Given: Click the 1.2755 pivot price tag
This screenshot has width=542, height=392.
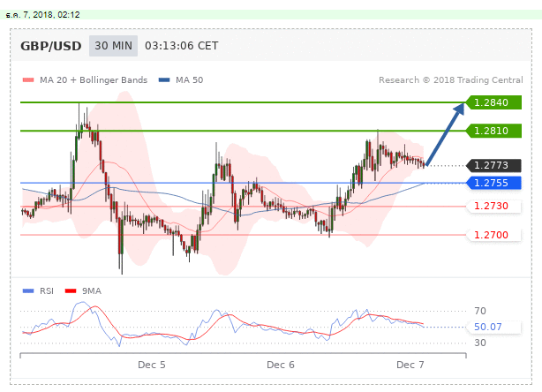Looking at the screenshot, I should [x=493, y=183].
